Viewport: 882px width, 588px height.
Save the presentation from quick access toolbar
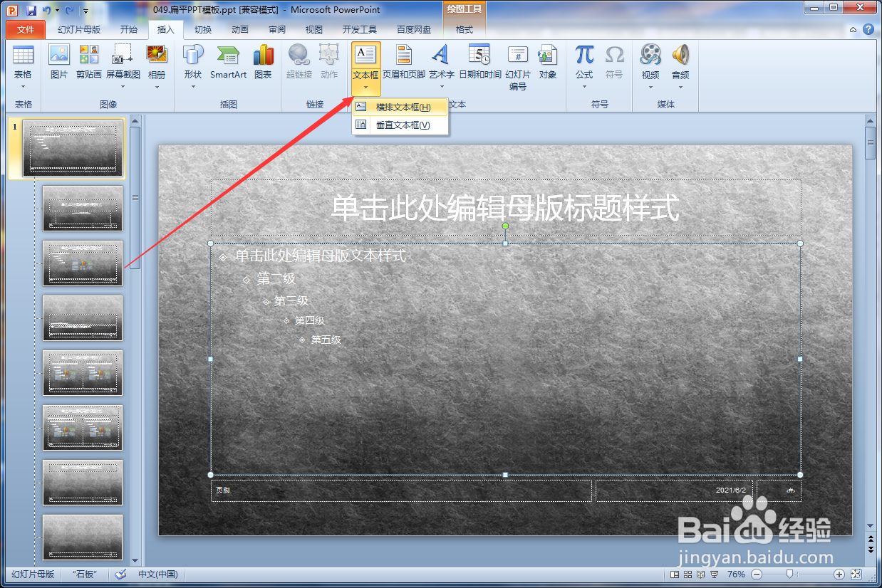[x=31, y=10]
